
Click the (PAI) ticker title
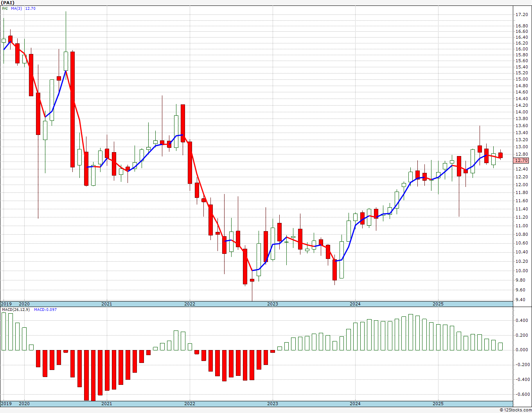point(8,3)
